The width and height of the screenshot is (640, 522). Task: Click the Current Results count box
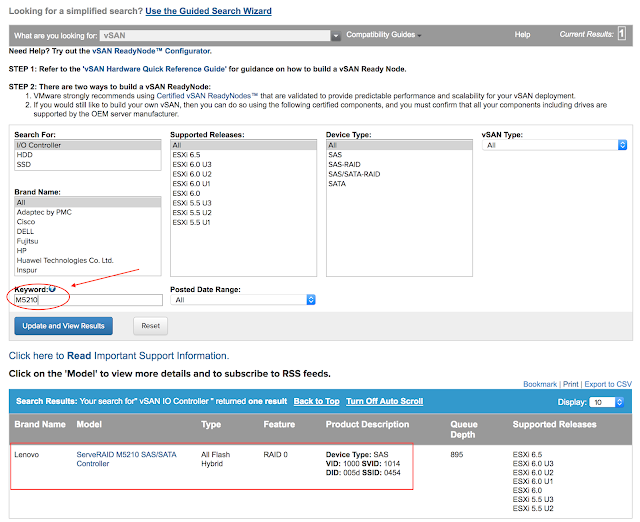pos(622,33)
